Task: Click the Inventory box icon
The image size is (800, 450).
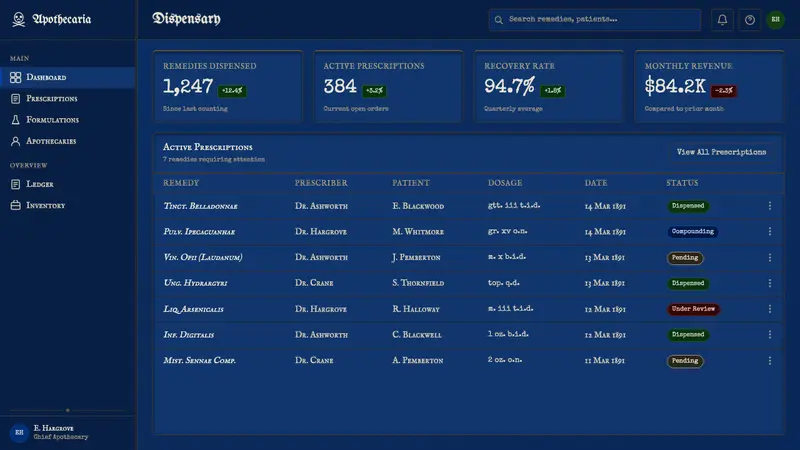Action: tap(15, 206)
